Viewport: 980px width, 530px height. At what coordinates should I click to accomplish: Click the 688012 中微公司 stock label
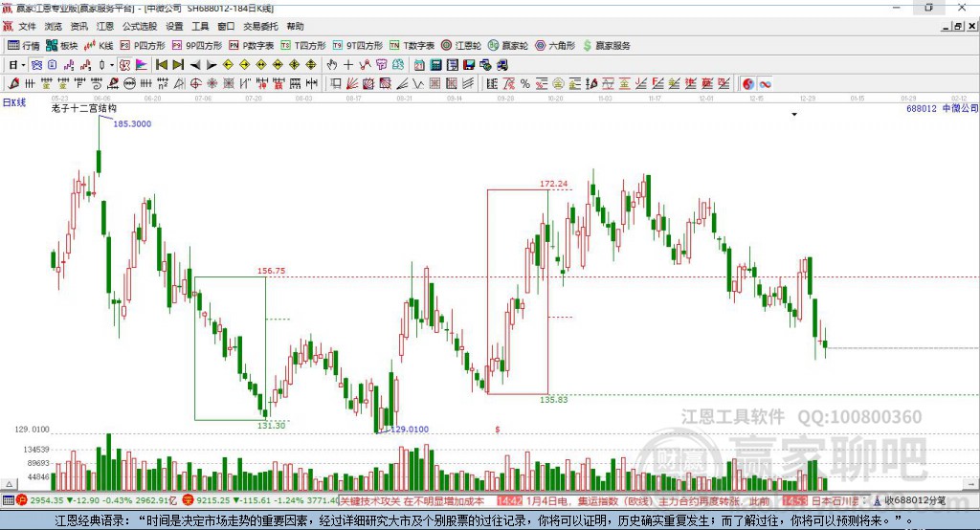(942, 109)
